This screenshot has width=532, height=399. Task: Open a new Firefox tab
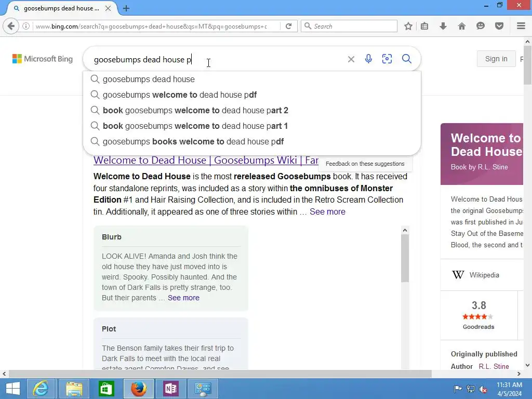pos(126,8)
